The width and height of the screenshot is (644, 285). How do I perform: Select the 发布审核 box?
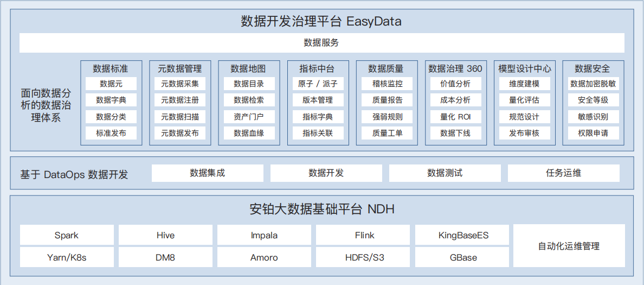pyautogui.click(x=525, y=133)
